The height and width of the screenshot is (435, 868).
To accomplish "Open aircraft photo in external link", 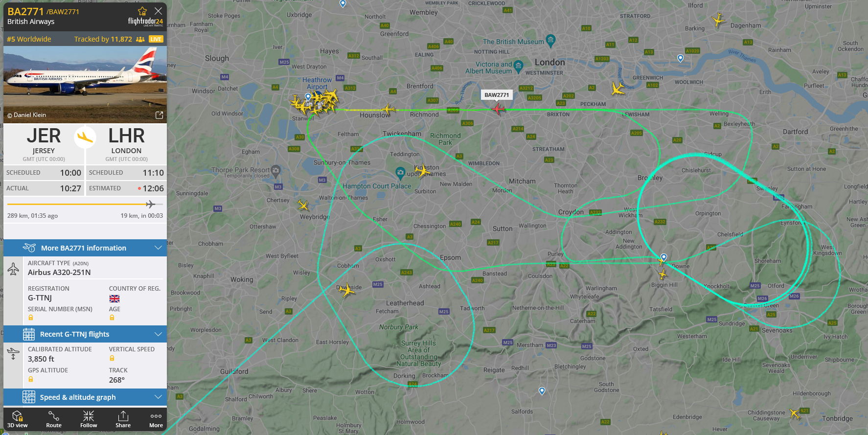I will coord(159,115).
